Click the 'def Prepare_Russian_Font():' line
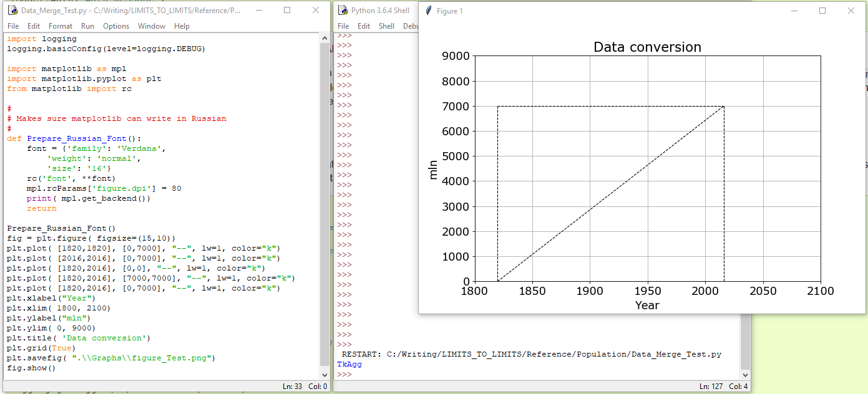 (x=74, y=138)
